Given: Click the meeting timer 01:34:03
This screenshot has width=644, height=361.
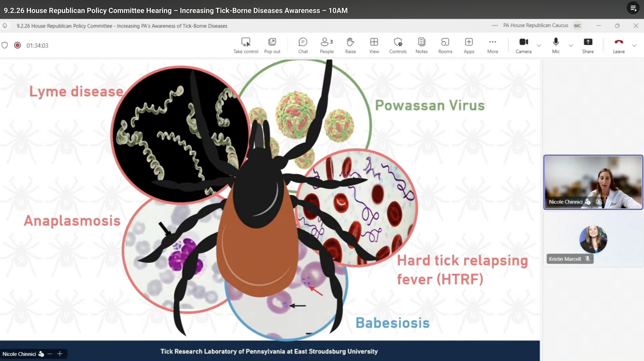Looking at the screenshot, I should (37, 46).
